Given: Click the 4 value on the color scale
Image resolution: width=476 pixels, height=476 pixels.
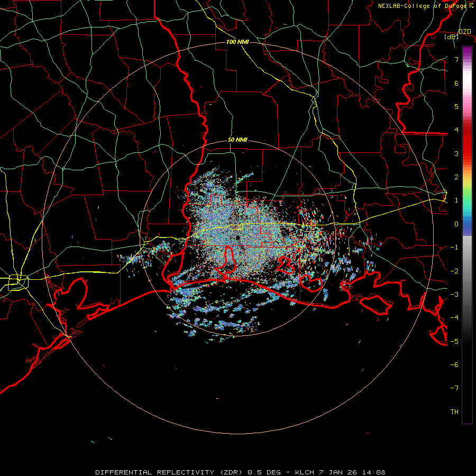Looking at the screenshot, I should pos(456,130).
